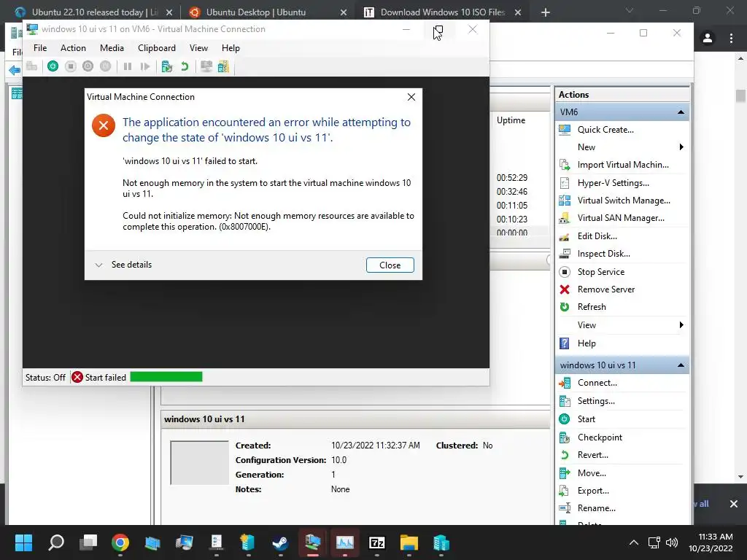Open Steam from the taskbar

coord(280,542)
